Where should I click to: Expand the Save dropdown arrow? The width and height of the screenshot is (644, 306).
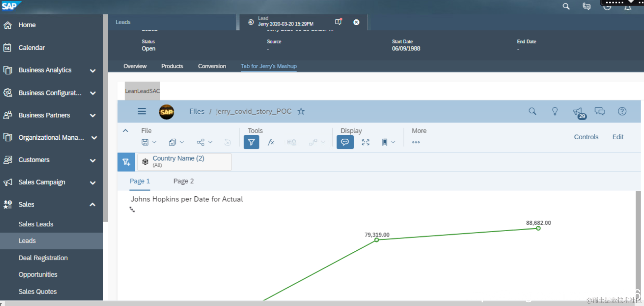[x=154, y=142]
